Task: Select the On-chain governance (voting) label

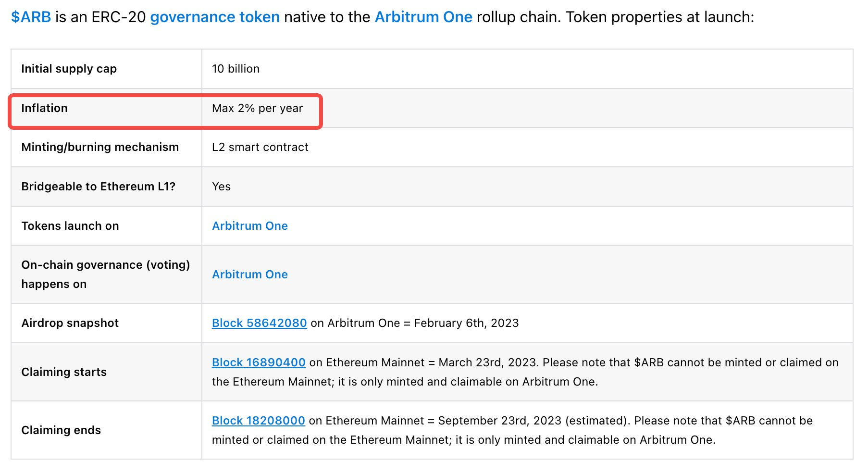Action: [106, 274]
